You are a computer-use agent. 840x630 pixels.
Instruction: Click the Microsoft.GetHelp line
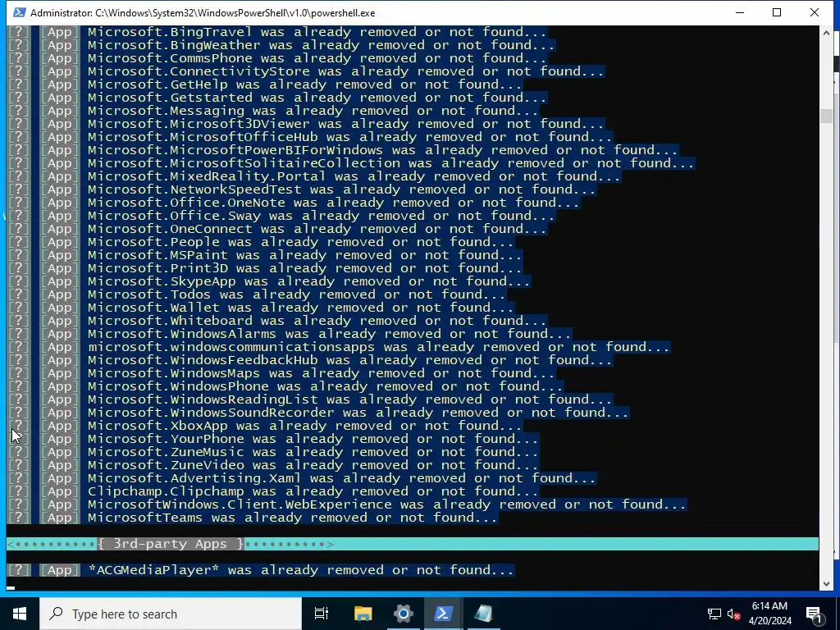coord(265,84)
